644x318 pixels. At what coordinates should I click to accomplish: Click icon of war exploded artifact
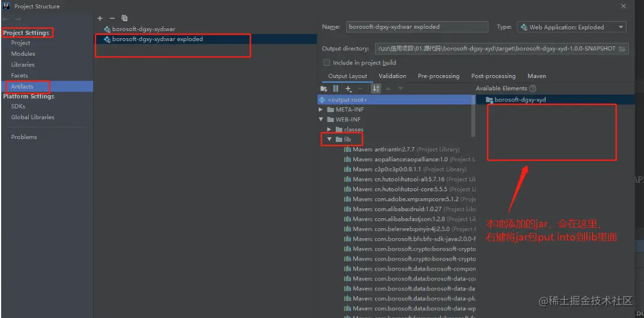tap(107, 39)
